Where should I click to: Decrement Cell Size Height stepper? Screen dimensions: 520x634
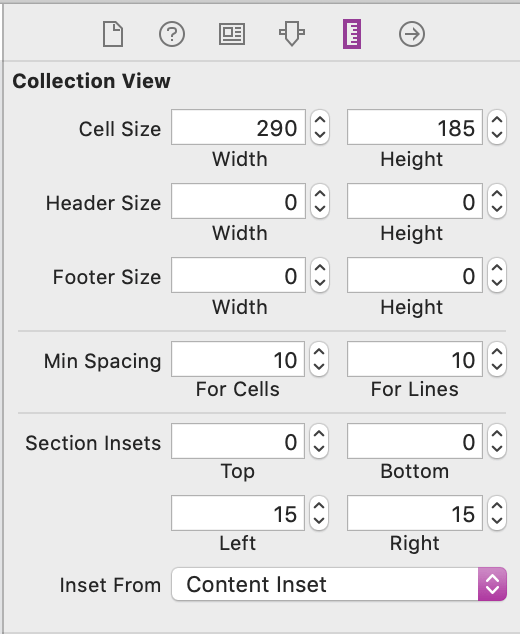tap(497, 135)
